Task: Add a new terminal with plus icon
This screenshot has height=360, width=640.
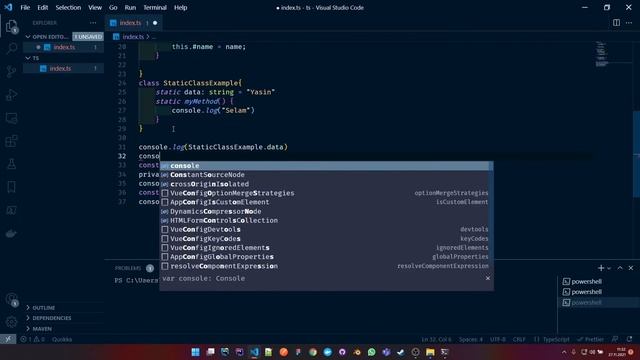Action: coord(601,268)
